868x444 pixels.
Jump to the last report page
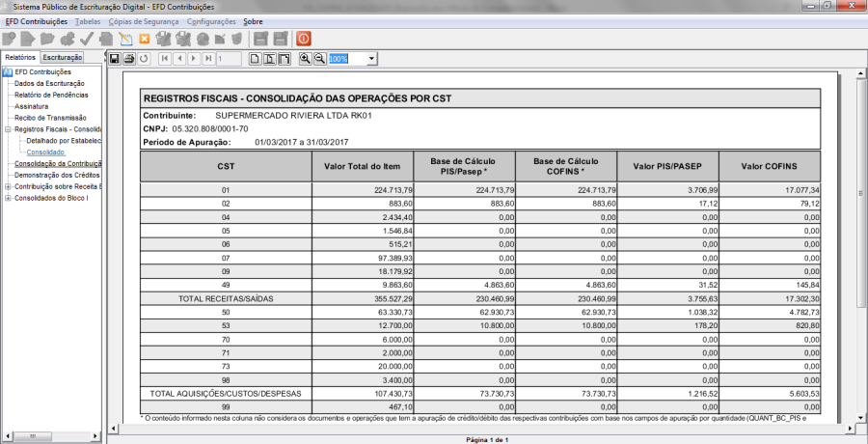tap(208, 58)
